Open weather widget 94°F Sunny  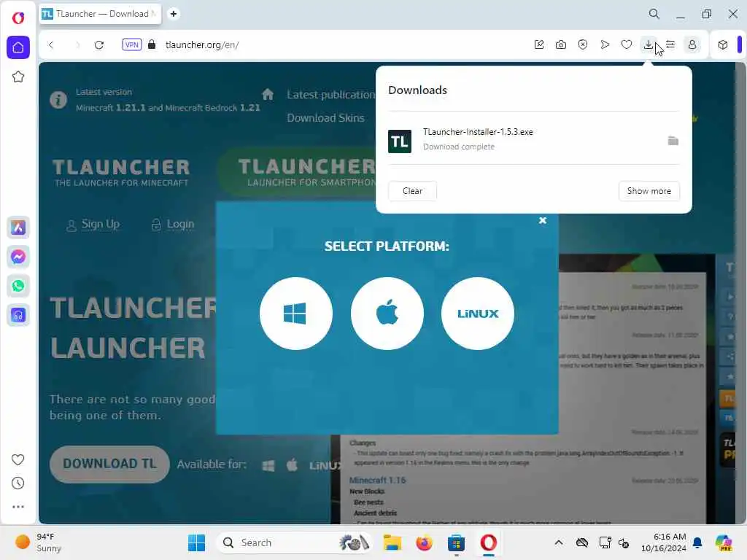point(38,542)
